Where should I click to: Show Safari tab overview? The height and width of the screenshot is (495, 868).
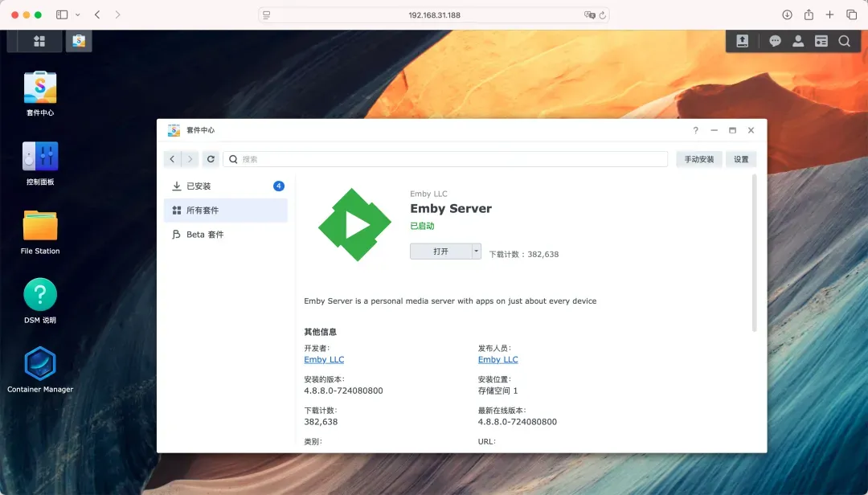point(851,15)
